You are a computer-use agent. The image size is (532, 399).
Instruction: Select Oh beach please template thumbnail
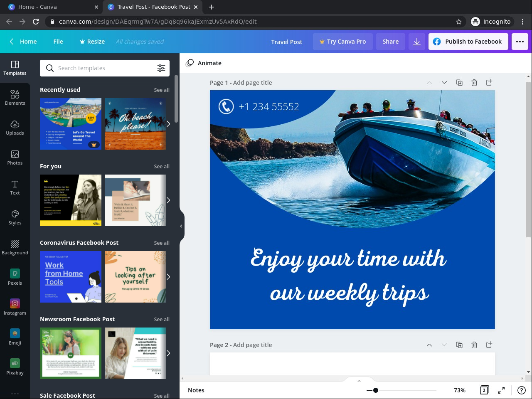[x=135, y=124]
